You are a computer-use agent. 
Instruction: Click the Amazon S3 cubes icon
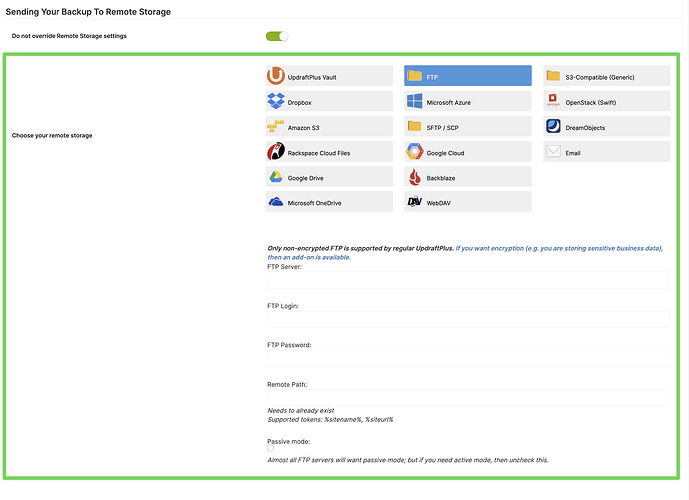pyautogui.click(x=276, y=127)
